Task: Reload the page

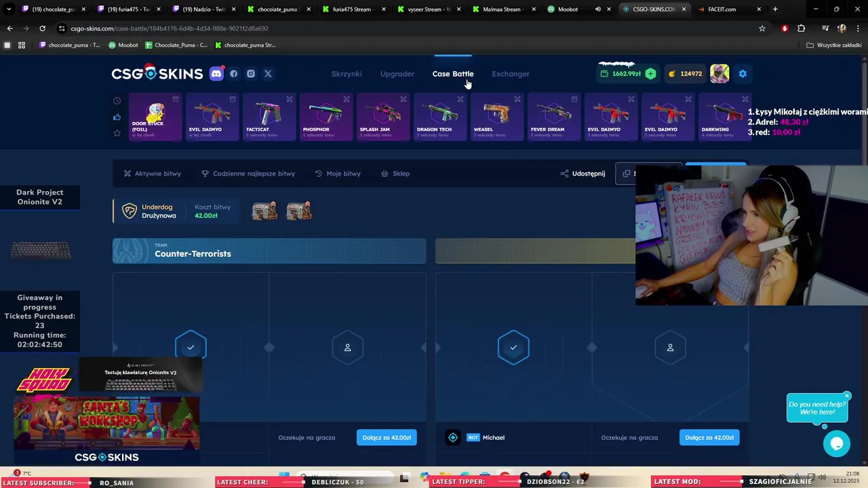Action: click(42, 28)
